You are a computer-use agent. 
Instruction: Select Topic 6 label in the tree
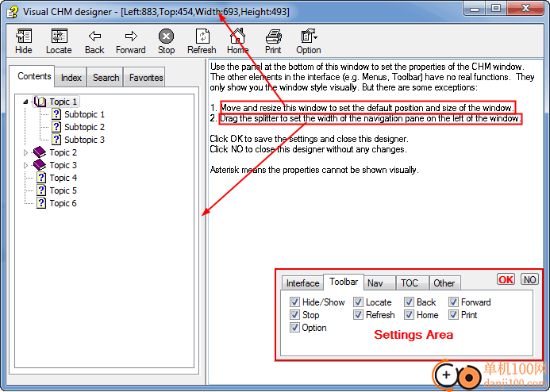coord(63,203)
